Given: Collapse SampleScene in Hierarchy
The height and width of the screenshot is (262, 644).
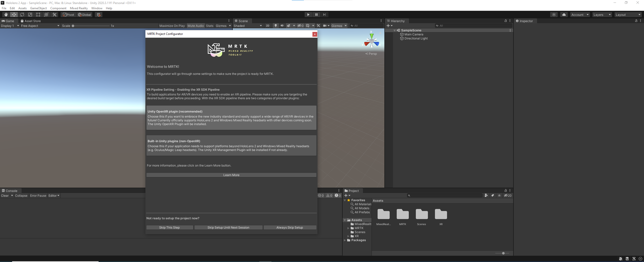Looking at the screenshot, I should click(x=394, y=30).
